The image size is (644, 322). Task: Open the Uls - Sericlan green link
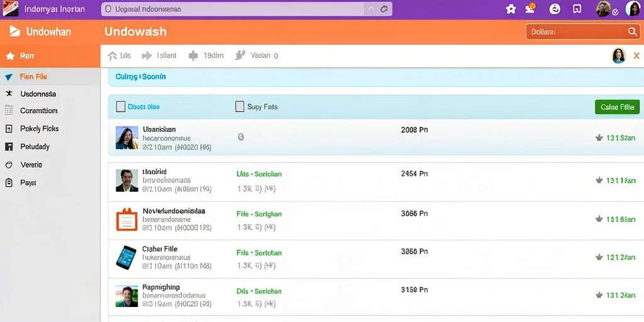tap(259, 174)
